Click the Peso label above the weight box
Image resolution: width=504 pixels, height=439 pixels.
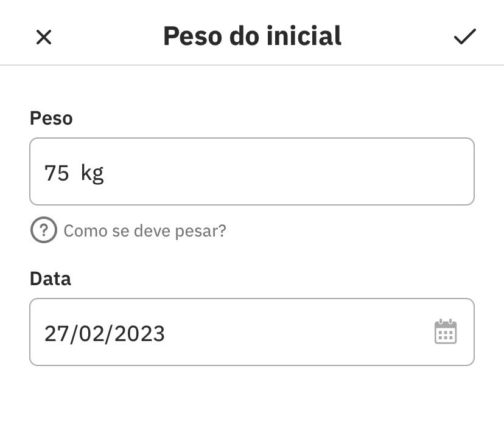coord(51,118)
